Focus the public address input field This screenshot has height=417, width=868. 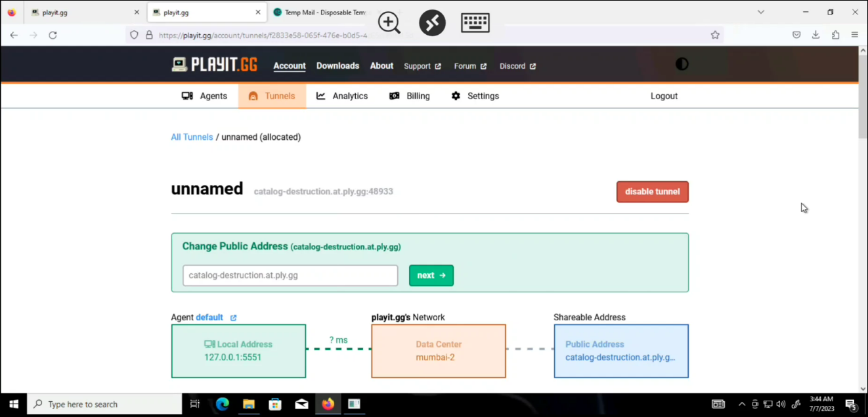click(x=290, y=275)
